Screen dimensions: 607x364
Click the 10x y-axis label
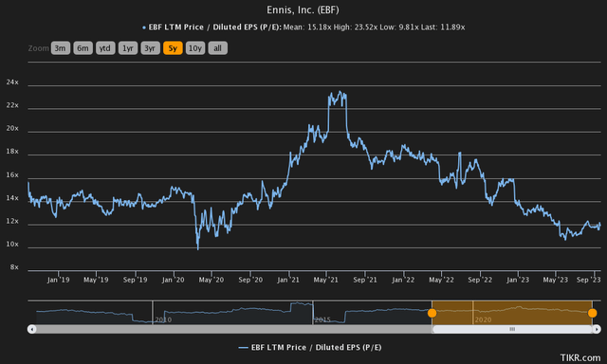(x=12, y=244)
